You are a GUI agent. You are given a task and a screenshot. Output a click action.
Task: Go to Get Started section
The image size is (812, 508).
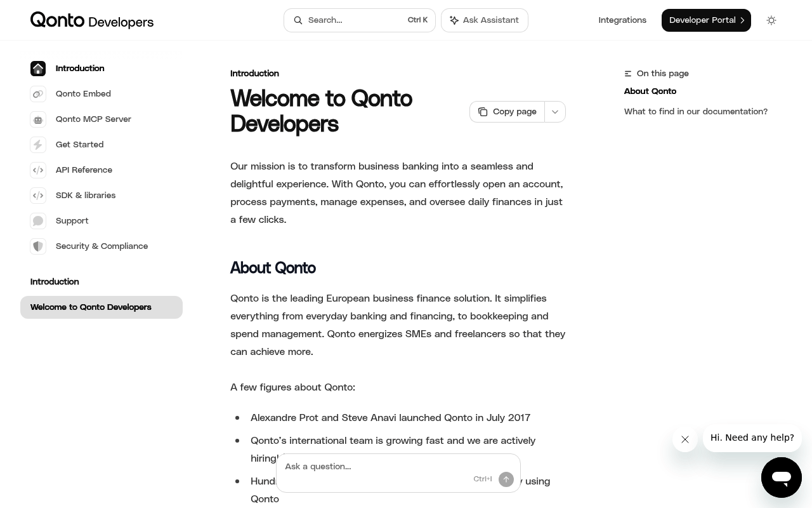pos(79,145)
